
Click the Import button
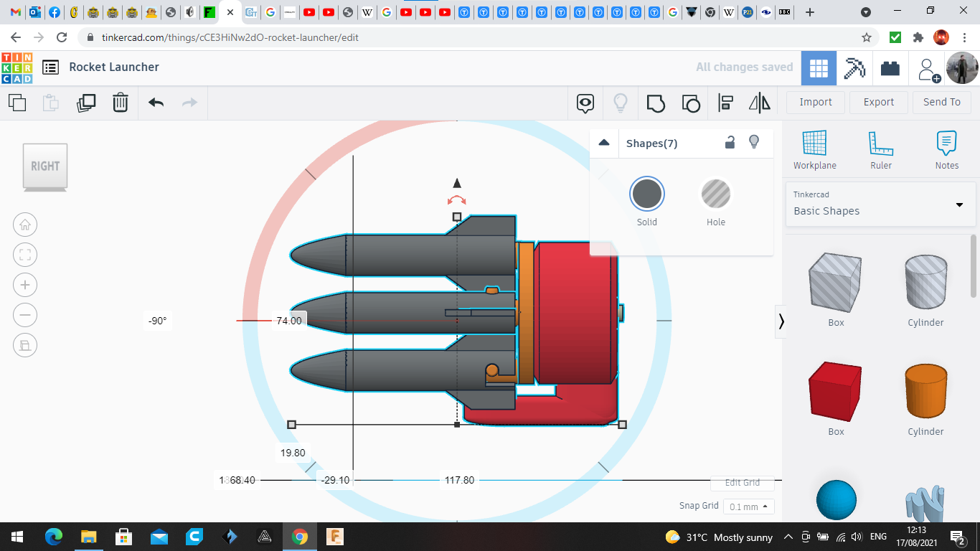(x=816, y=102)
